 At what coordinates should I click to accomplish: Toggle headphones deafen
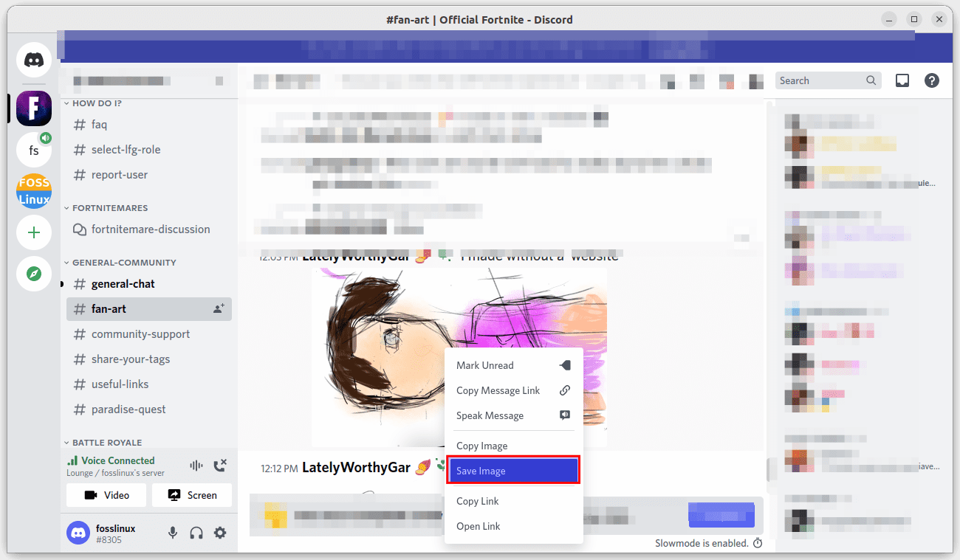pyautogui.click(x=196, y=533)
